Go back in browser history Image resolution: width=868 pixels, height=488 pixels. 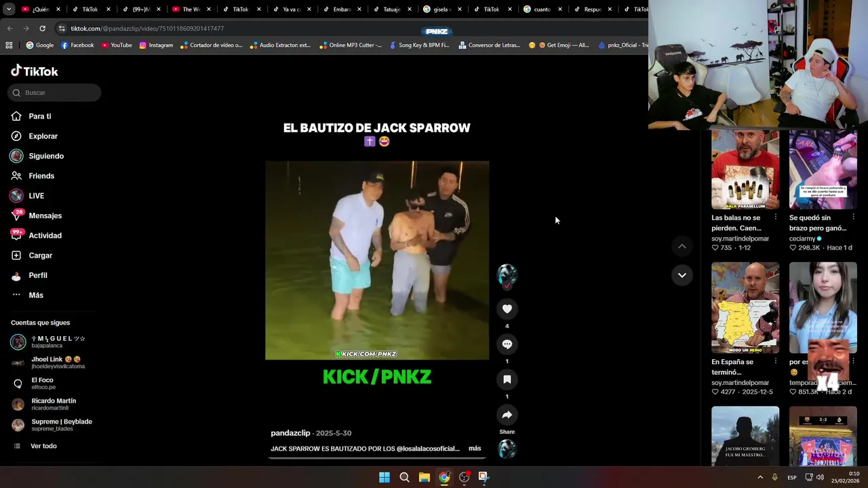pyautogui.click(x=9, y=28)
